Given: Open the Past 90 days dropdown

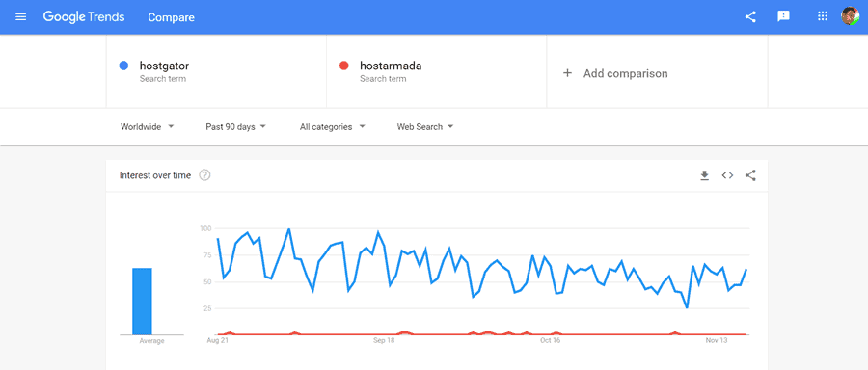Looking at the screenshot, I should coord(236,127).
